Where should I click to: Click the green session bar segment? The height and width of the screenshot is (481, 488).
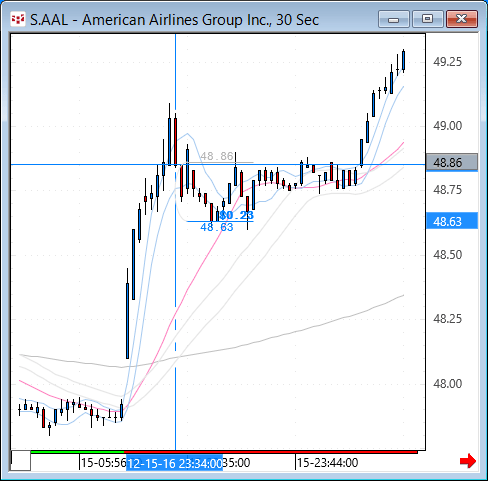(x=77, y=452)
